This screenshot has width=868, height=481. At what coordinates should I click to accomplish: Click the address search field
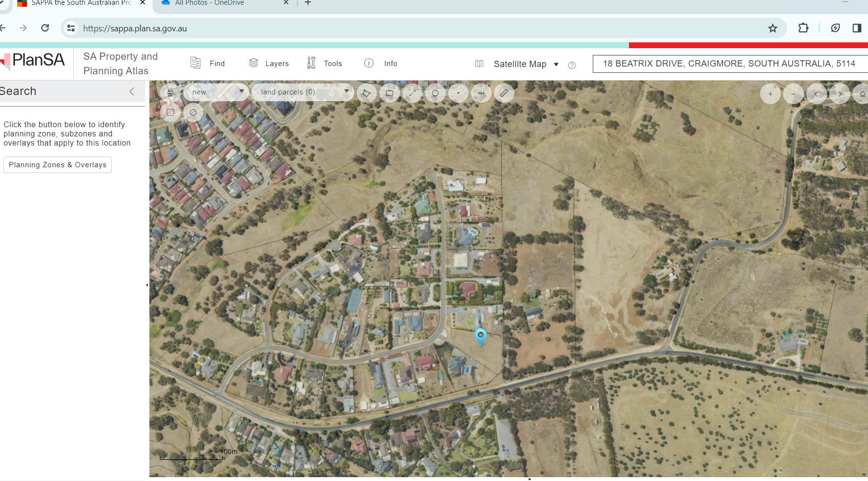[x=729, y=64]
